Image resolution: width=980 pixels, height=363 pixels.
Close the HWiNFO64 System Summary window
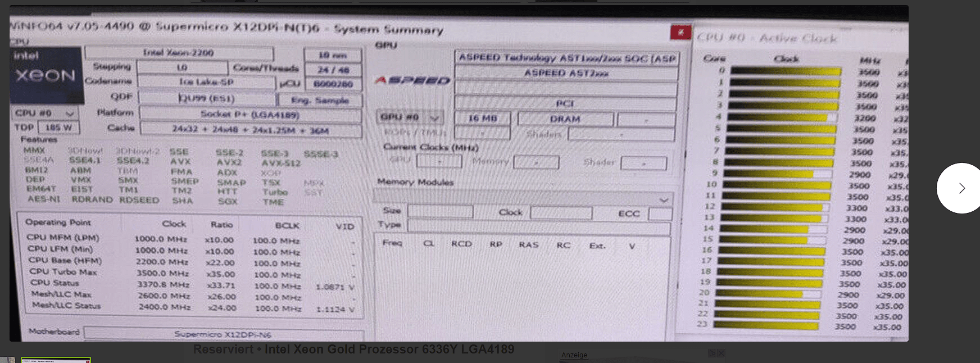click(x=680, y=32)
